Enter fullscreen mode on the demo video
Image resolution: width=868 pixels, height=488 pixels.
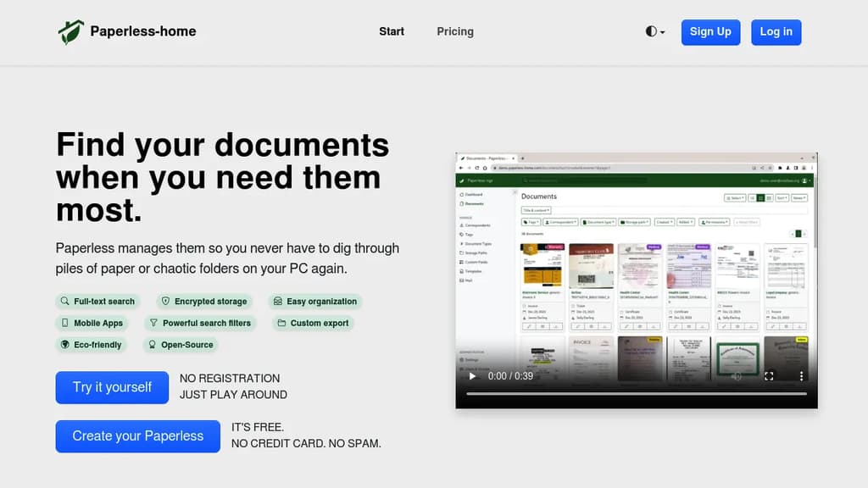point(770,376)
